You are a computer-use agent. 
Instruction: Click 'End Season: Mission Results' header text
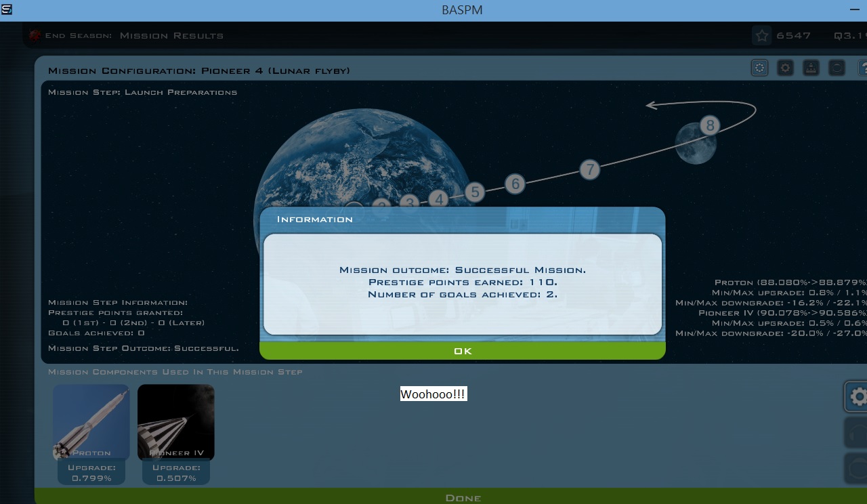click(135, 36)
